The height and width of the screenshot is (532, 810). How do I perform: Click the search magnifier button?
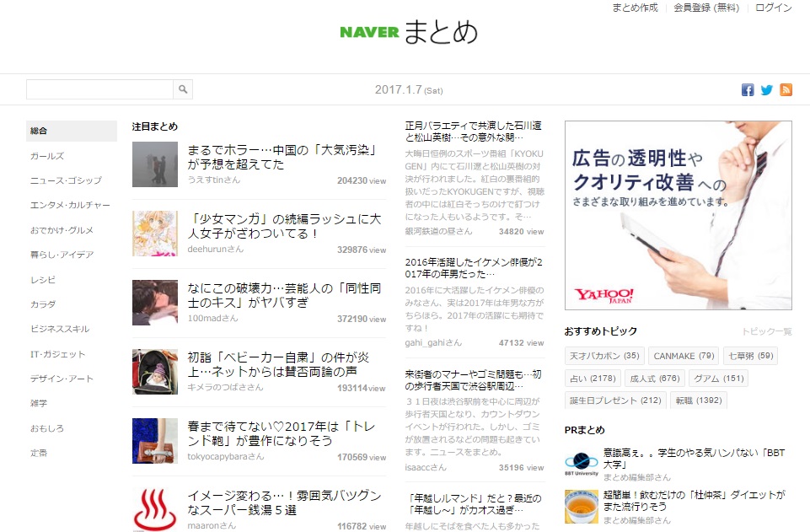click(x=183, y=89)
